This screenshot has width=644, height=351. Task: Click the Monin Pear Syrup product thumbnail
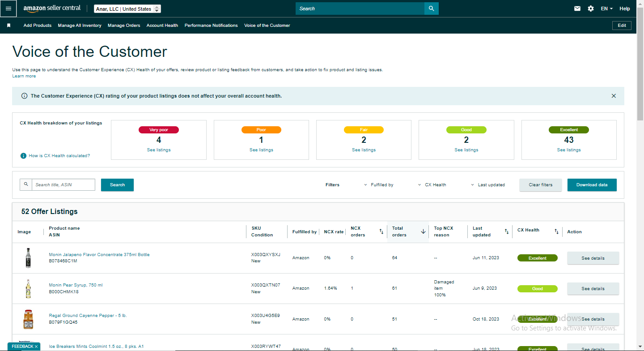[x=28, y=289]
